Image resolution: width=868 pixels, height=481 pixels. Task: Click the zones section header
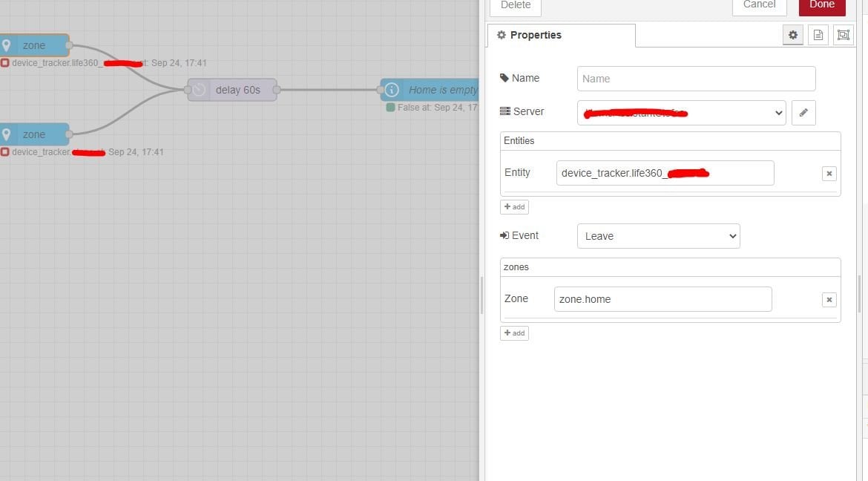(671, 267)
